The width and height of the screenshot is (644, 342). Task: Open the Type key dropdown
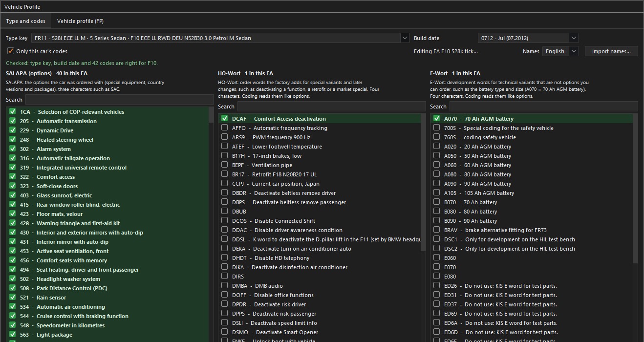[405, 38]
